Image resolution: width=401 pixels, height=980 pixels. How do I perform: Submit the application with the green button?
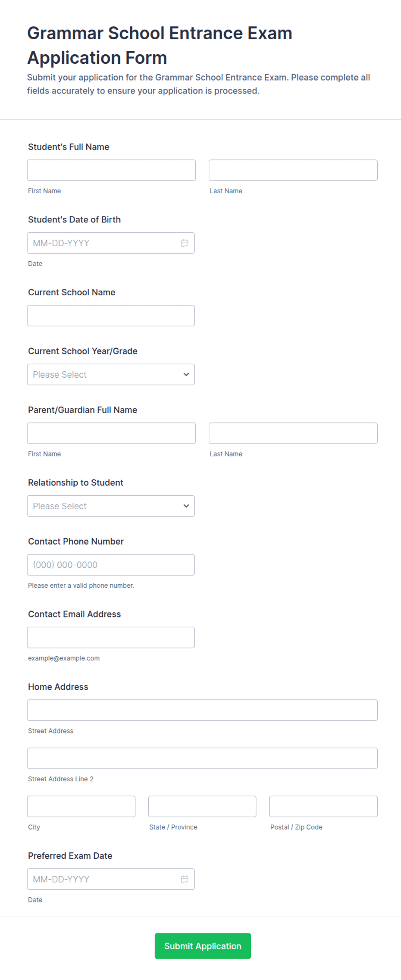[x=203, y=946]
